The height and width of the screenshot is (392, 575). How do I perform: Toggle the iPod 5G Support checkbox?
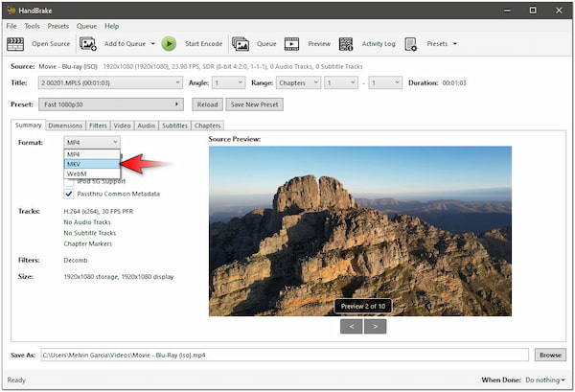69,181
